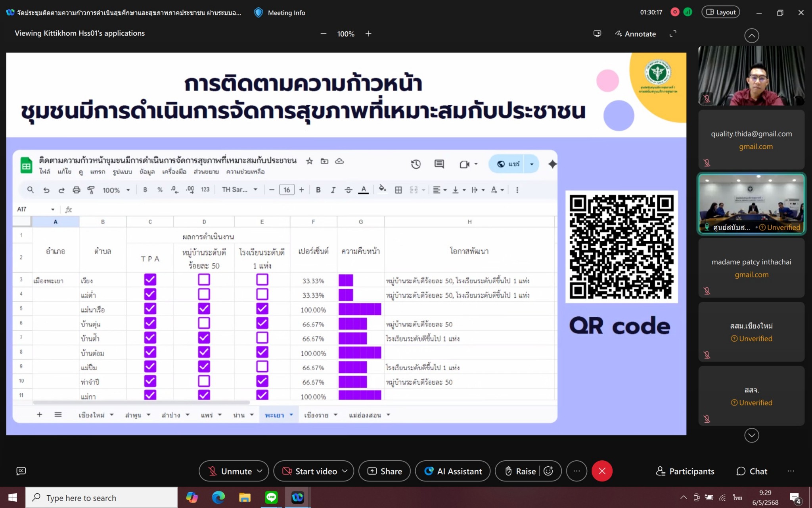This screenshot has width=812, height=508.
Task: Expand video options next to Start video
Action: coord(345,471)
